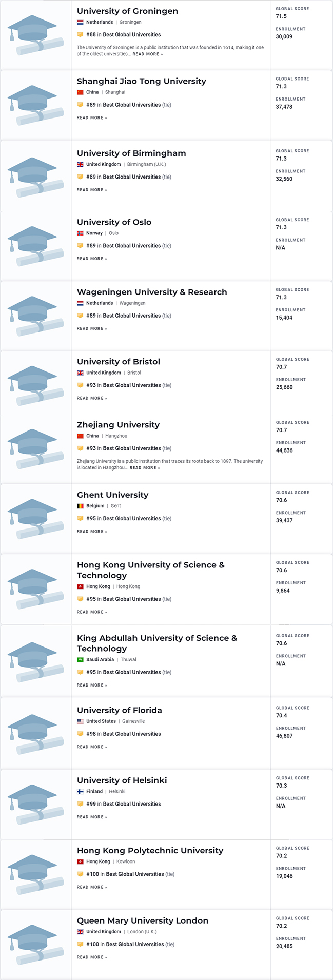
Task: Click Best Global Universities link under Ghent University
Action: pyautogui.click(x=132, y=519)
